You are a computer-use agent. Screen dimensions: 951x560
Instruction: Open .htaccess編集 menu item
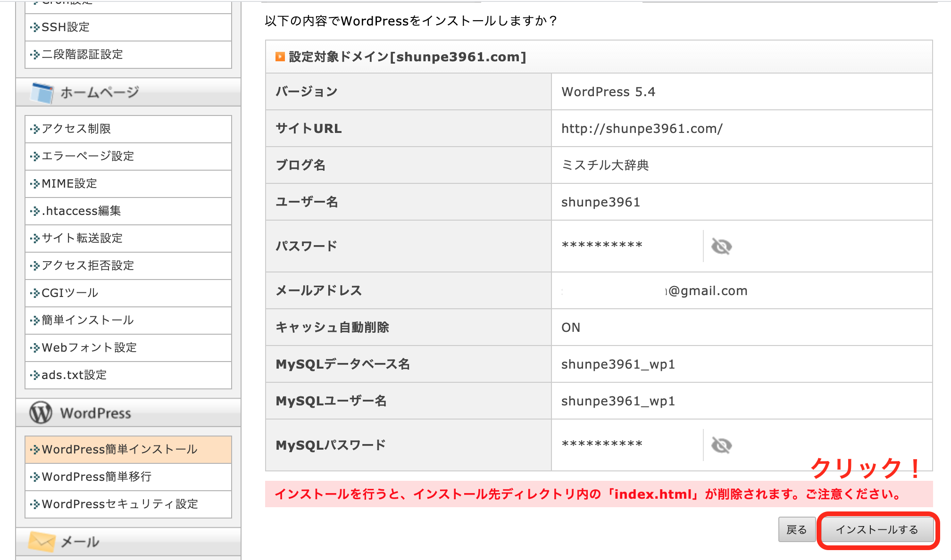128,211
